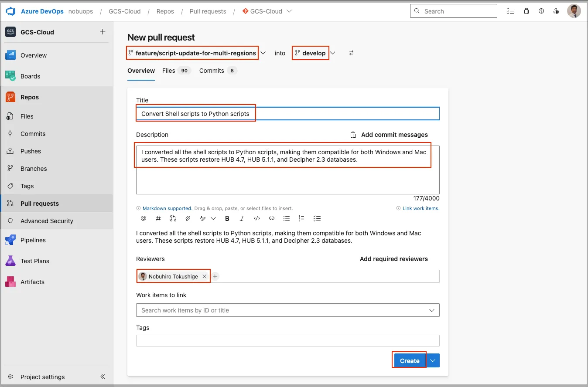Viewport: 588px width, 387px height.
Task: Switch to the Files tab
Action: click(169, 71)
